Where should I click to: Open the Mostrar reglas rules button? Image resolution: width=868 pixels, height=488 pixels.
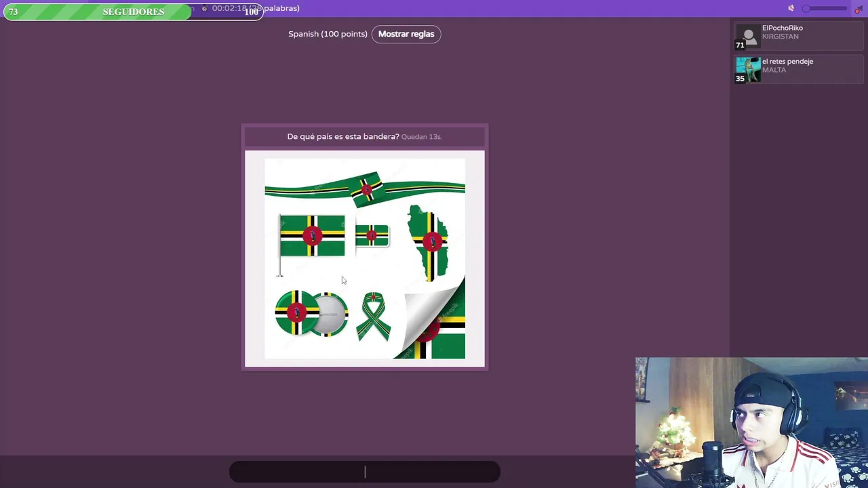coord(406,34)
